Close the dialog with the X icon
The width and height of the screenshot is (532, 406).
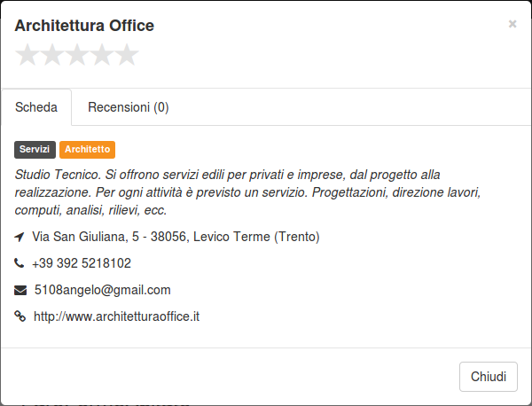[x=512, y=24]
